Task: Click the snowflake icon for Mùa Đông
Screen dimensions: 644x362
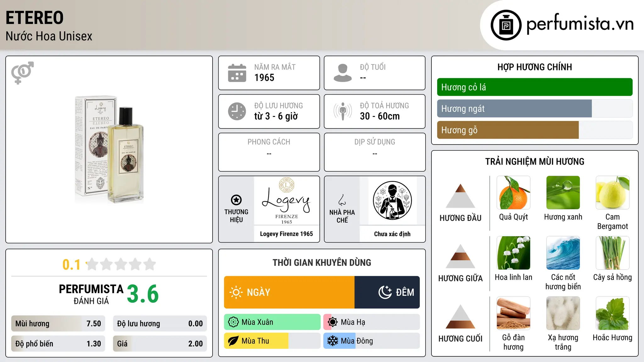Action: click(333, 341)
